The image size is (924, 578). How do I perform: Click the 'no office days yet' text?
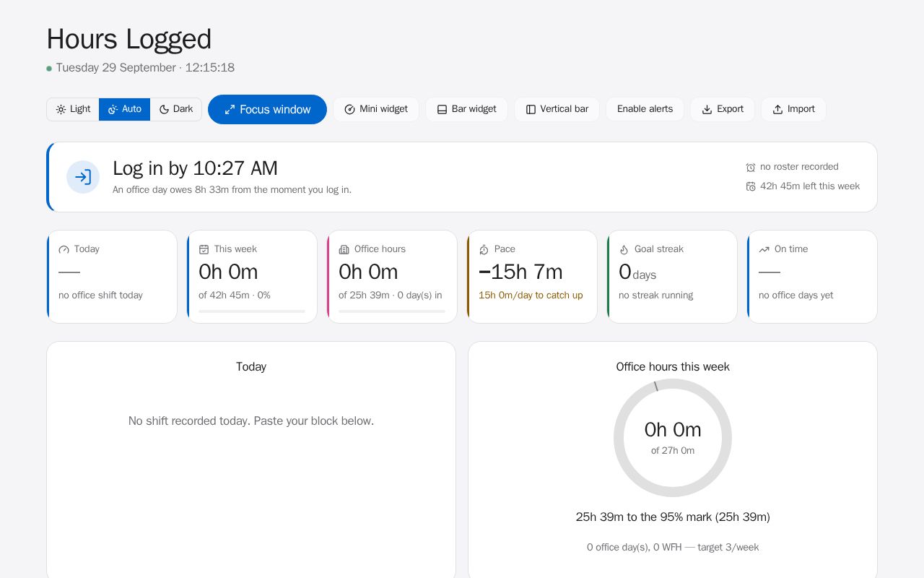(796, 296)
